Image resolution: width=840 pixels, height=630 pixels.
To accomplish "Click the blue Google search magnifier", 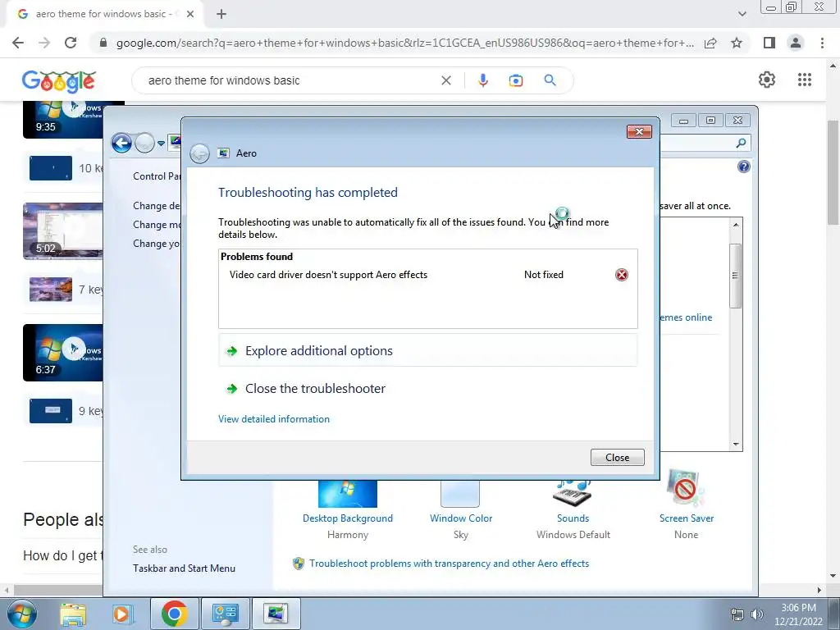I will 550,80.
